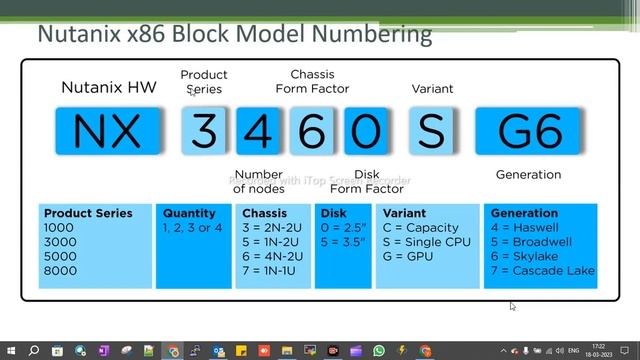Click the '6 = 4N-2U' chassis entry

pos(272,256)
